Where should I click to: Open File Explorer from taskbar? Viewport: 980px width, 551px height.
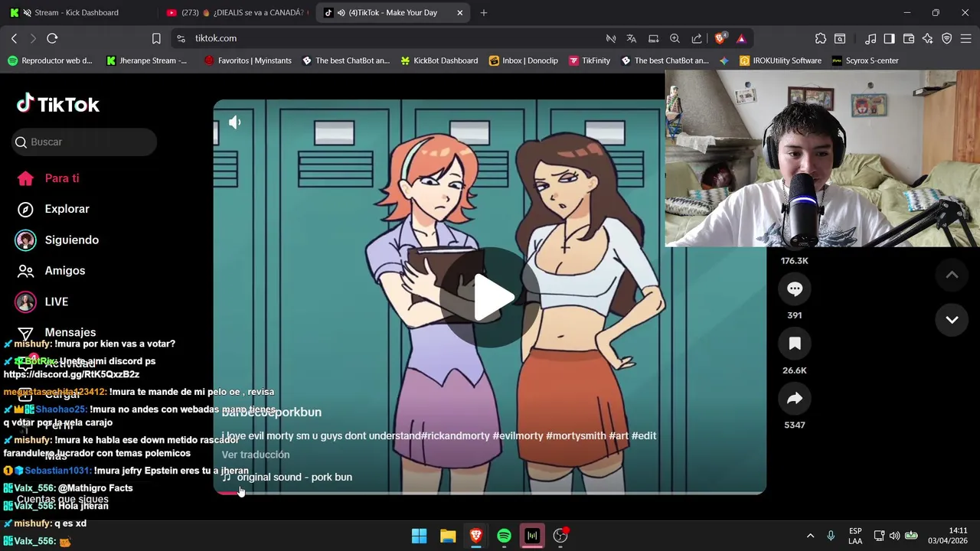(448, 536)
